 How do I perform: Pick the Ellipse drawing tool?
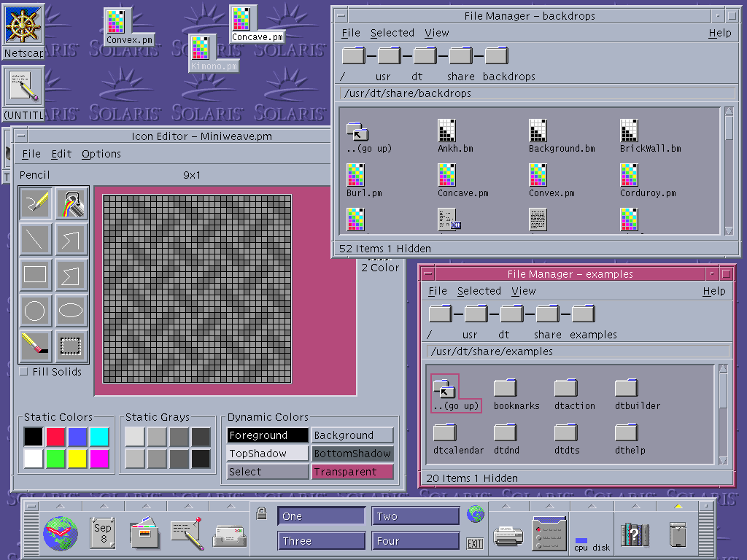[71, 311]
